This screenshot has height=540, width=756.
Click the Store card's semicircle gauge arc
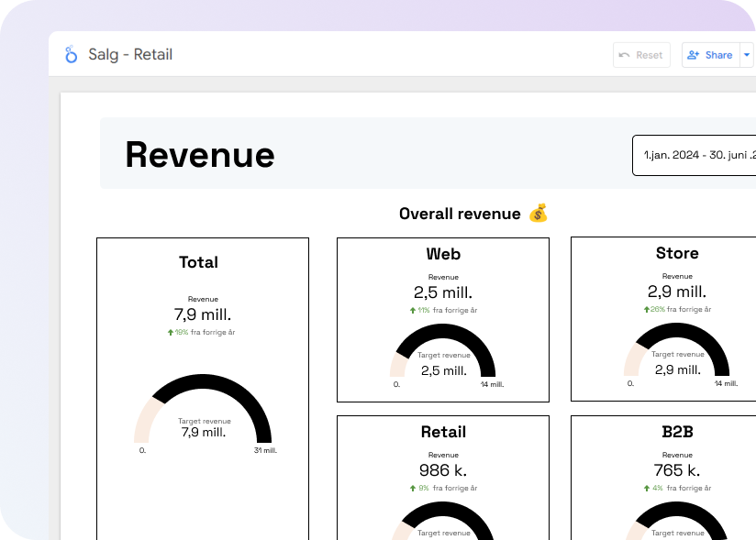pos(677,329)
